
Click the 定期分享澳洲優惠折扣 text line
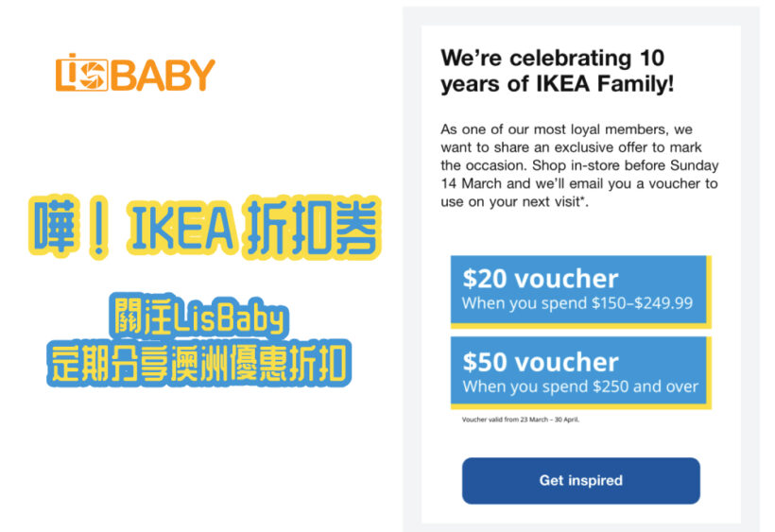point(198,364)
